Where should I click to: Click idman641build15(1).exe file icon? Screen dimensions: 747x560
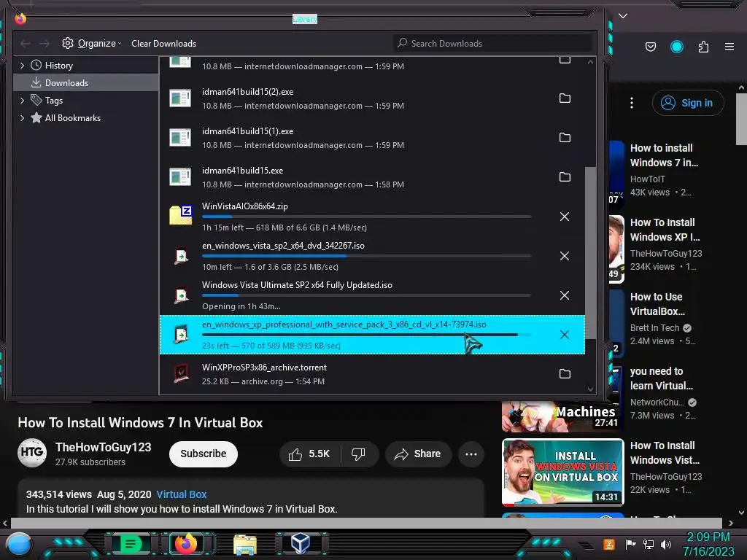[180, 138]
